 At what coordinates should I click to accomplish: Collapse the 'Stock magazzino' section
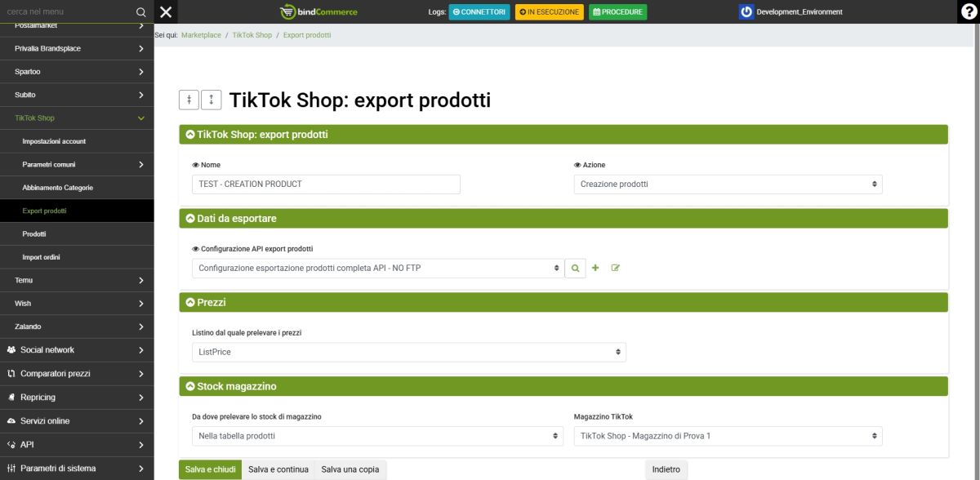pos(563,386)
